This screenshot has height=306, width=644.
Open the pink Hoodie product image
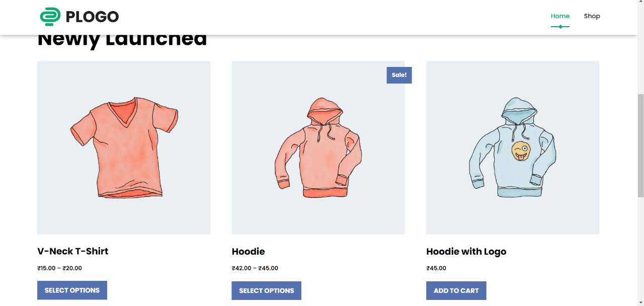pos(318,147)
